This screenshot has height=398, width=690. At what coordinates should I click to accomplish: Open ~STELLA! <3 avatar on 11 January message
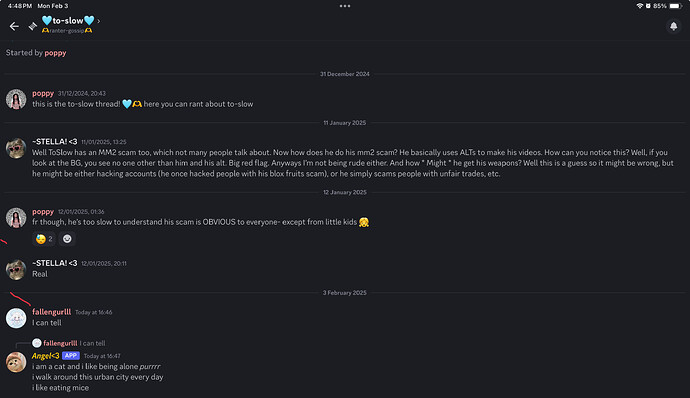click(16, 148)
